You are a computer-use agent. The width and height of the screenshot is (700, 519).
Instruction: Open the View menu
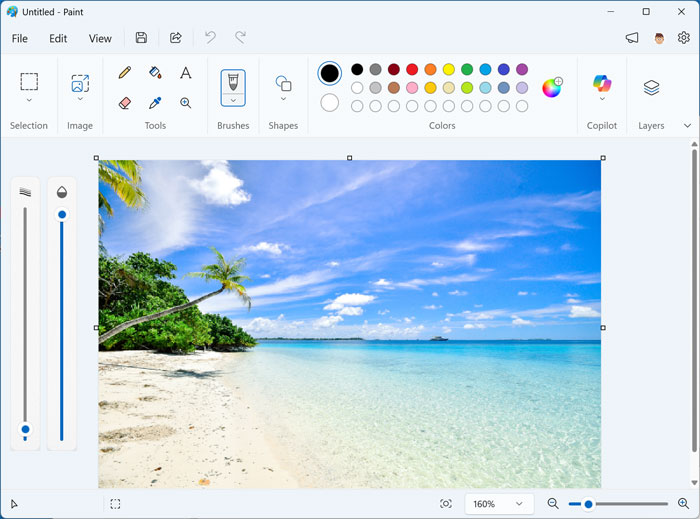pos(100,38)
